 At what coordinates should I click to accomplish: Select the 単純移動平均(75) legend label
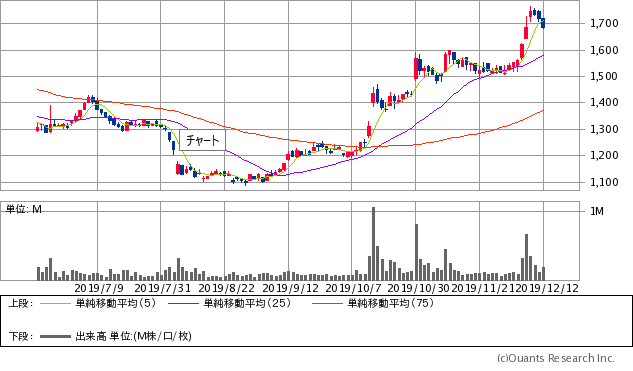[391, 303]
